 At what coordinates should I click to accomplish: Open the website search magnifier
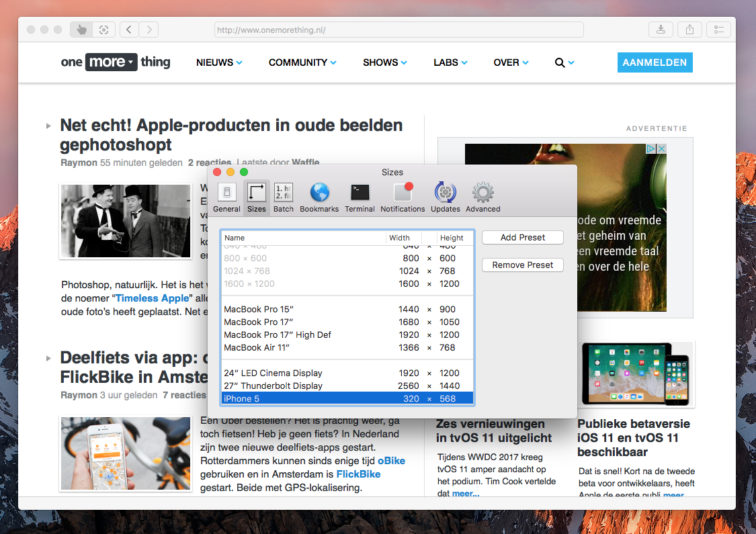[560, 62]
